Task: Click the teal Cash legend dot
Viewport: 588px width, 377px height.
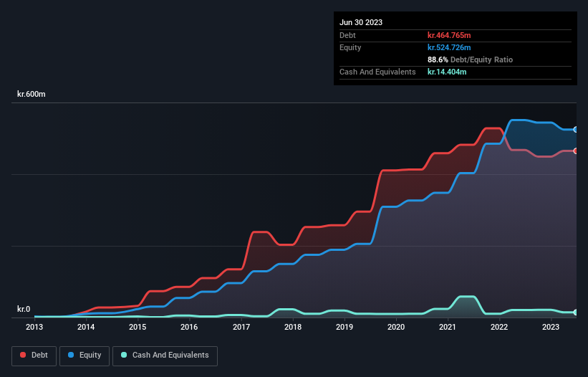Action: coord(124,355)
